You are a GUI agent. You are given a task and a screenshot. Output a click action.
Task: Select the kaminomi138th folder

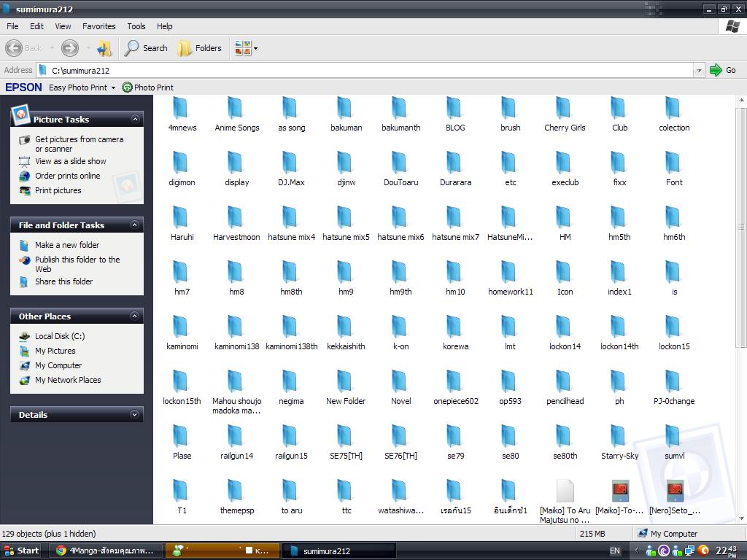[x=291, y=333]
